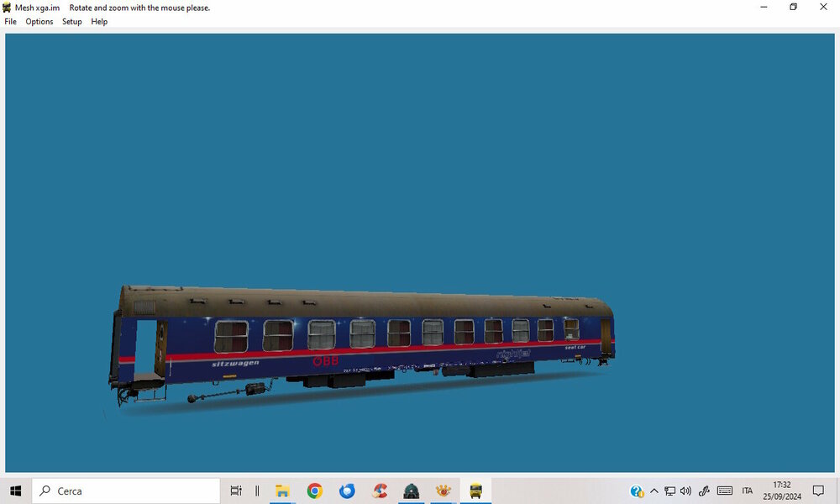The width and height of the screenshot is (840, 504).
Task: Open the Windows Start menu
Action: 15,491
